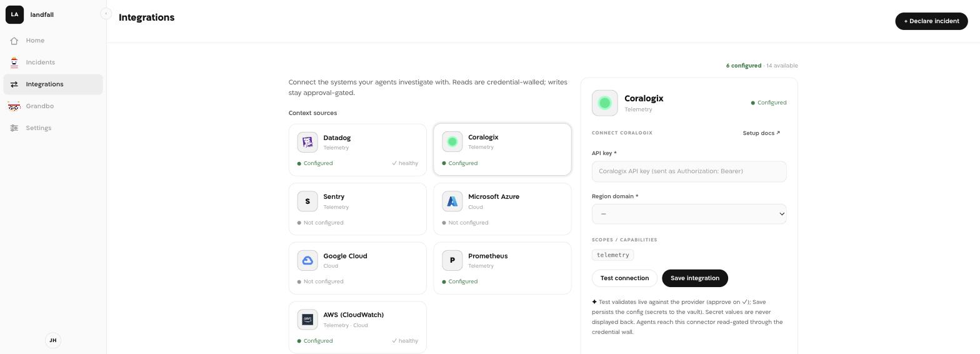Click the Integrations arrows icon

pos(14,84)
